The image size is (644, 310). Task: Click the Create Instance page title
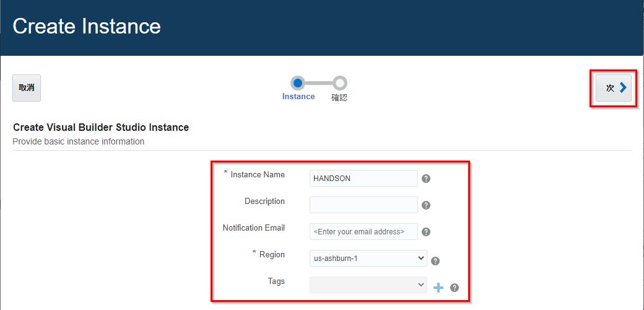click(x=87, y=27)
